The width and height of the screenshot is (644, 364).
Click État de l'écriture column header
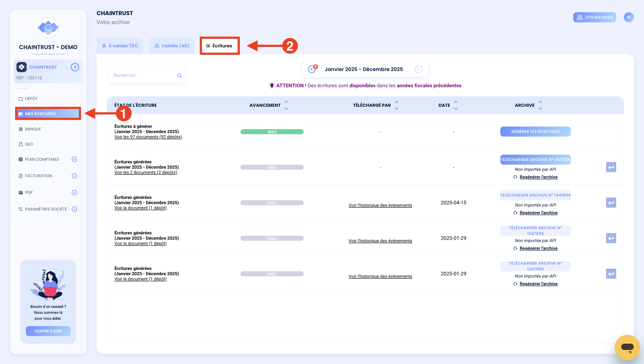[x=136, y=105]
